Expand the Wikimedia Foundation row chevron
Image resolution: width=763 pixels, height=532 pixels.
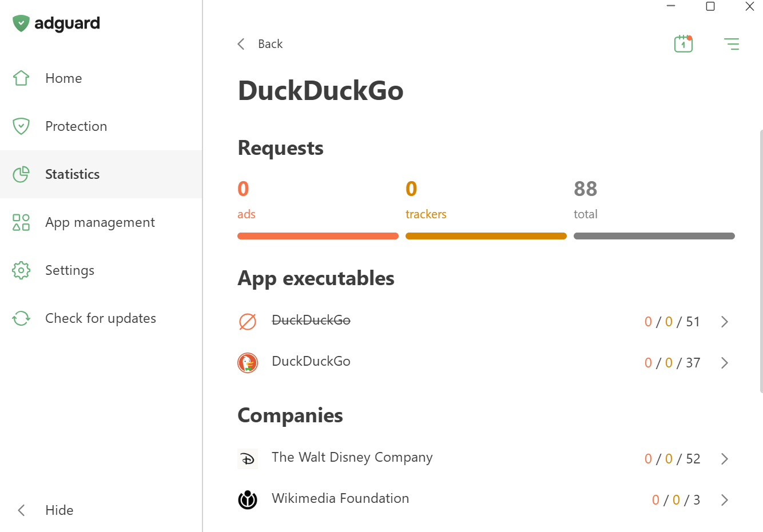(724, 500)
